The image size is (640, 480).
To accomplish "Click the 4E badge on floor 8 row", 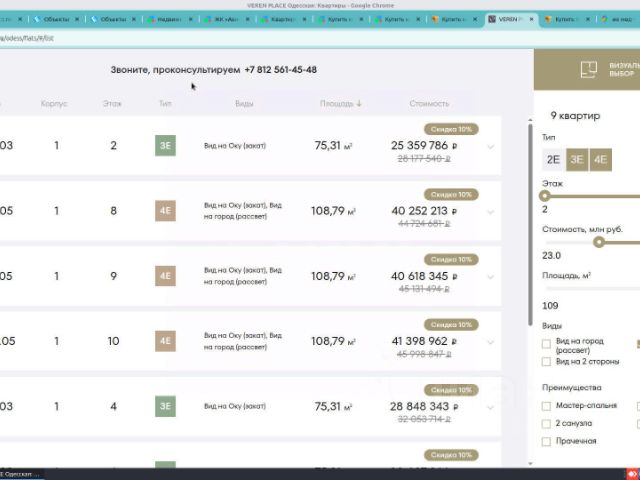I will tap(165, 211).
